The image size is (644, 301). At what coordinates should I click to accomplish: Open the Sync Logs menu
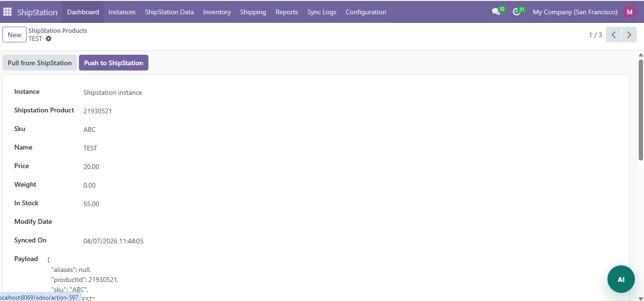(322, 12)
